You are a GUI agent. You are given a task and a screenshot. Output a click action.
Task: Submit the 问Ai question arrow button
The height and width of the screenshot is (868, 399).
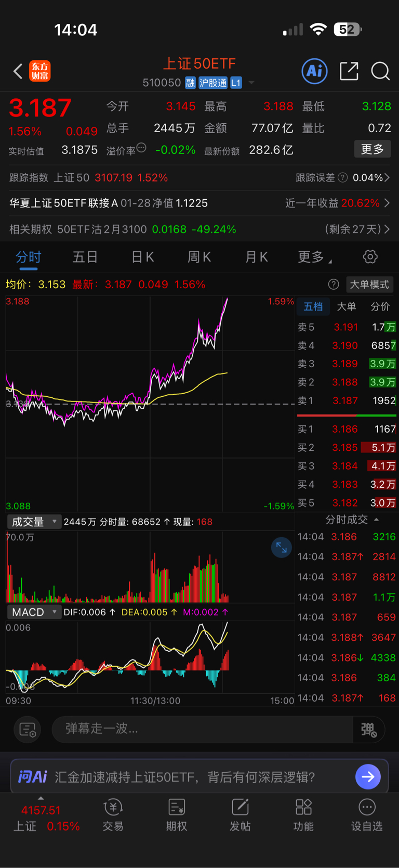368,777
